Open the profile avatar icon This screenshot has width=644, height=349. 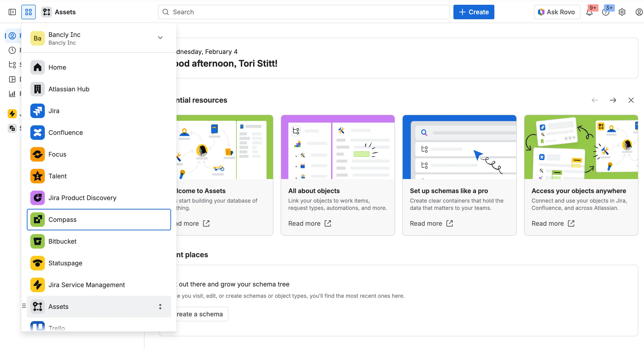(639, 12)
